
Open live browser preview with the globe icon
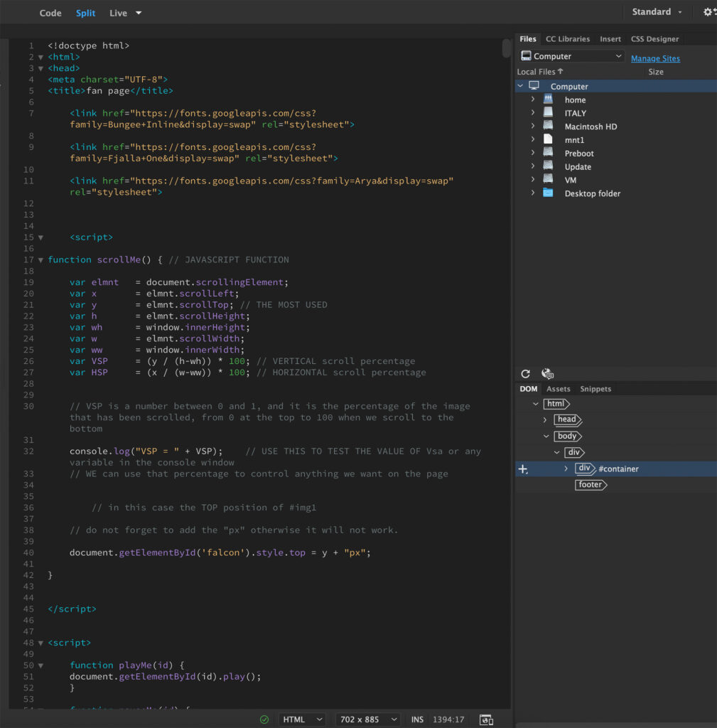(546, 373)
